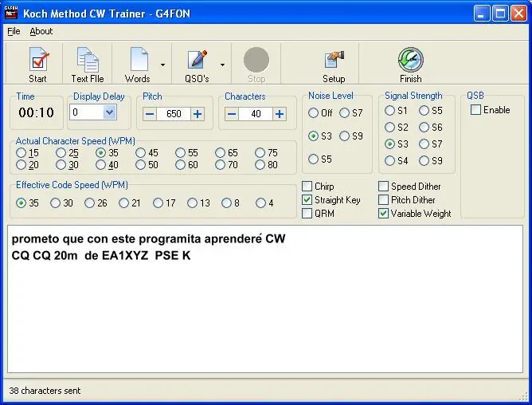Decrease Pitch with minus button
Image resolution: width=532 pixels, height=405 pixels.
pyautogui.click(x=150, y=114)
